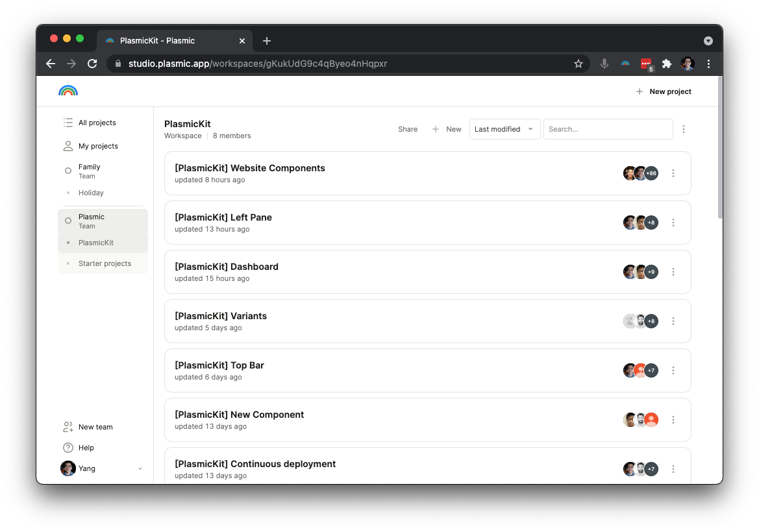
Task: Open the My projects person icon
Action: click(x=68, y=145)
